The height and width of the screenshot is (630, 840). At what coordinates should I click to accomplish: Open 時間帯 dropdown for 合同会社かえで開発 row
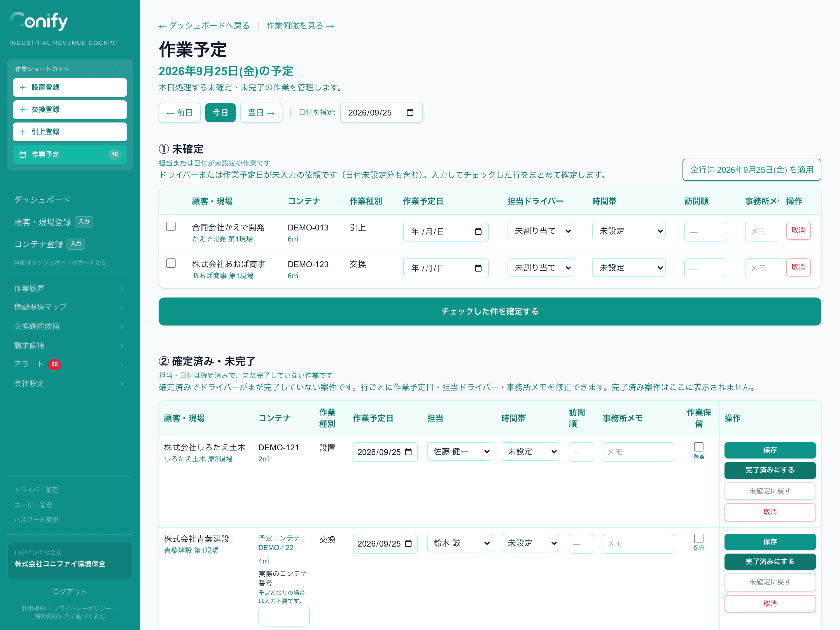click(629, 231)
